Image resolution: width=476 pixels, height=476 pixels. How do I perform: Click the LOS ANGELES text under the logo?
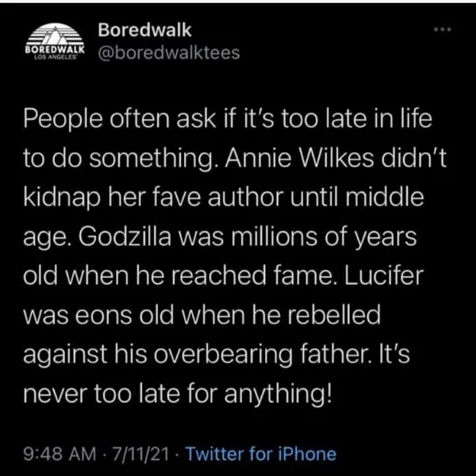(x=56, y=58)
